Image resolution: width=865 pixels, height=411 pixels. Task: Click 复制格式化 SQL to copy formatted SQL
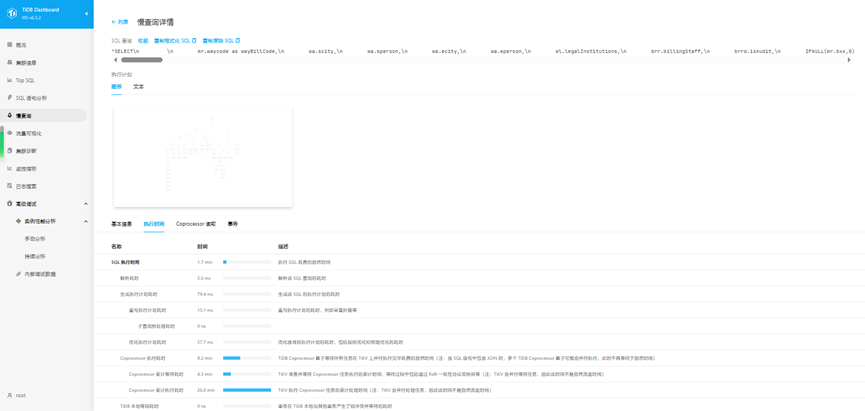pyautogui.click(x=174, y=41)
